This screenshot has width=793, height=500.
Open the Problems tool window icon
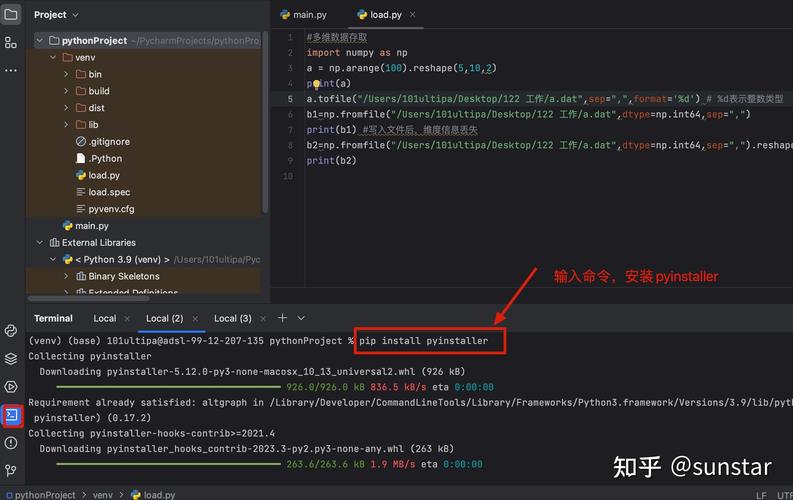(x=11, y=443)
